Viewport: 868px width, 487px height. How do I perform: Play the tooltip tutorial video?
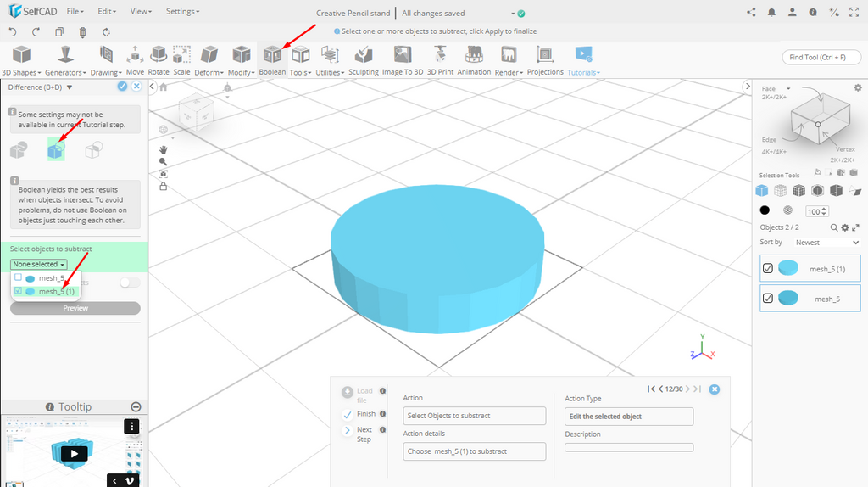tap(75, 454)
